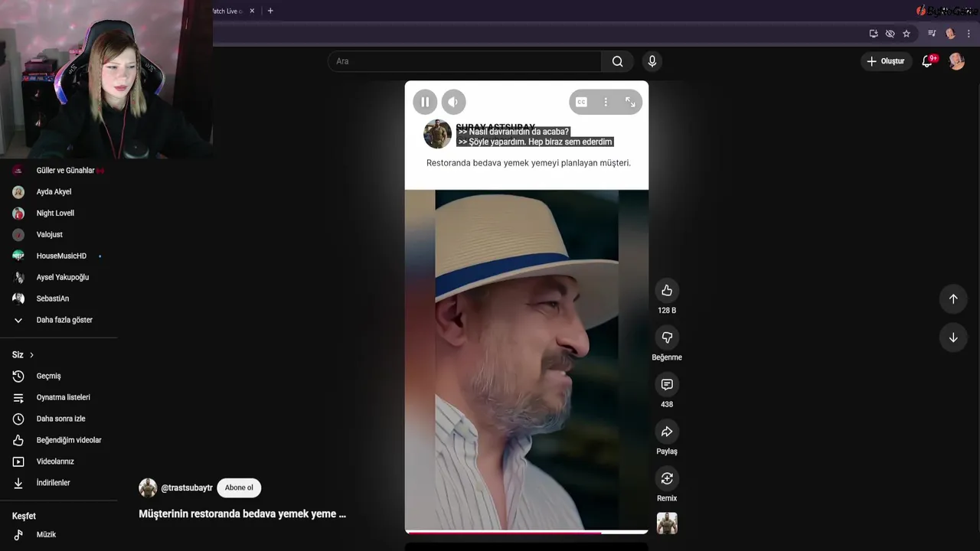Go to next short with down arrow
Screen dimensions: 980x551
pyautogui.click(x=953, y=337)
